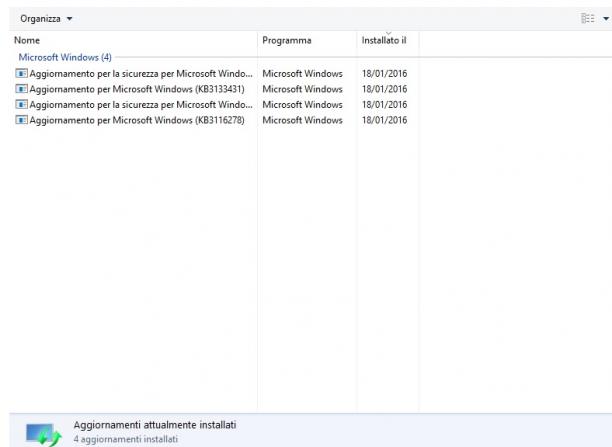Open the view options dropdown arrow
Screen dimensions: 612x447
(606, 19)
